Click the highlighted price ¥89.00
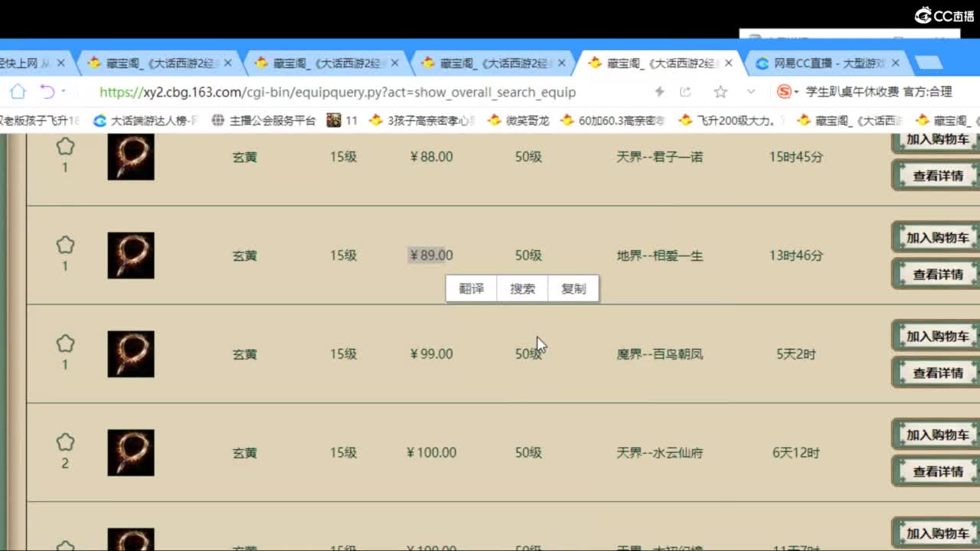This screenshot has width=980, height=551. (x=431, y=256)
